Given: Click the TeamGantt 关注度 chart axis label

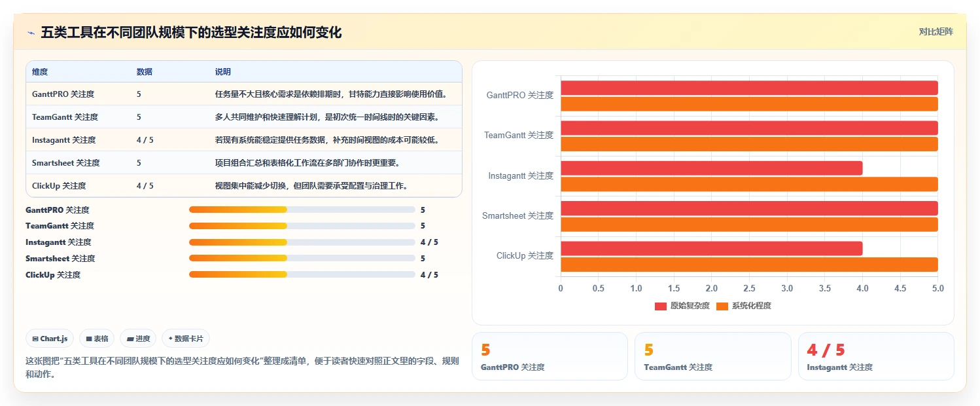Looking at the screenshot, I should 519,136.
